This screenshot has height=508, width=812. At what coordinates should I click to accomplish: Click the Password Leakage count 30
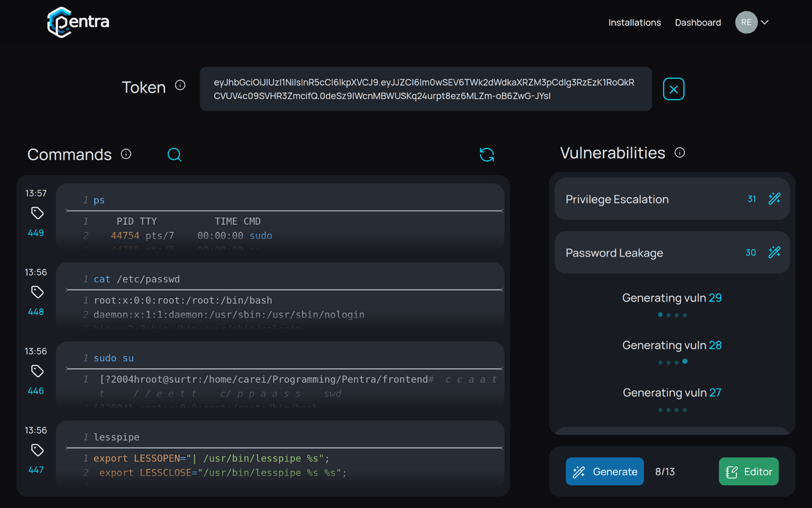click(750, 253)
